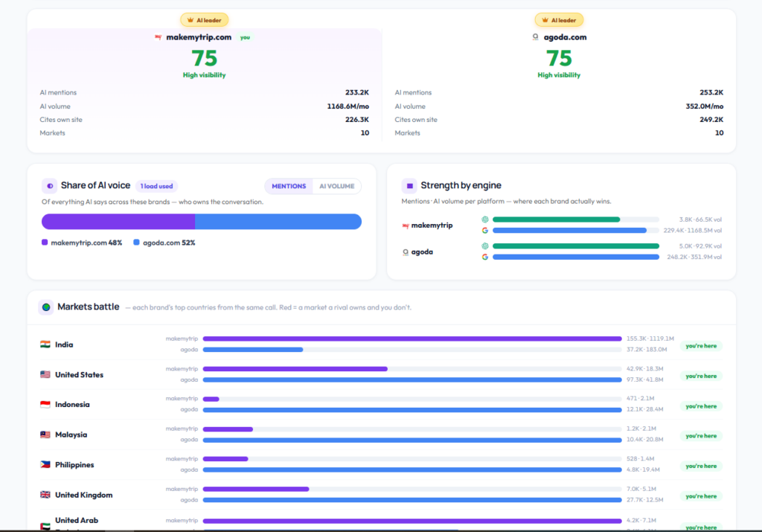This screenshot has width=762, height=532.
Task: Click makemytrip Cites own site value 226.3K
Action: [357, 120]
